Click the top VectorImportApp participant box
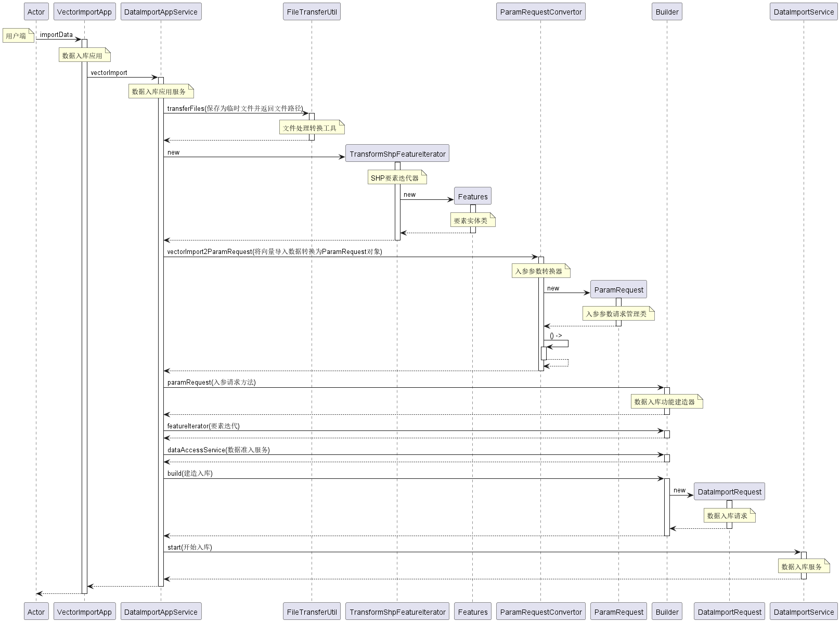This screenshot has height=622, width=840. coord(84,12)
